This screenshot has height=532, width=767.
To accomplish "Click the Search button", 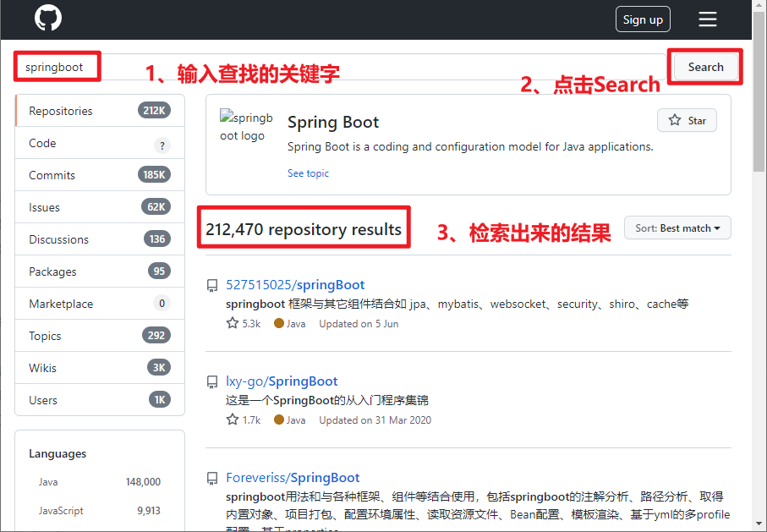I will click(x=705, y=67).
